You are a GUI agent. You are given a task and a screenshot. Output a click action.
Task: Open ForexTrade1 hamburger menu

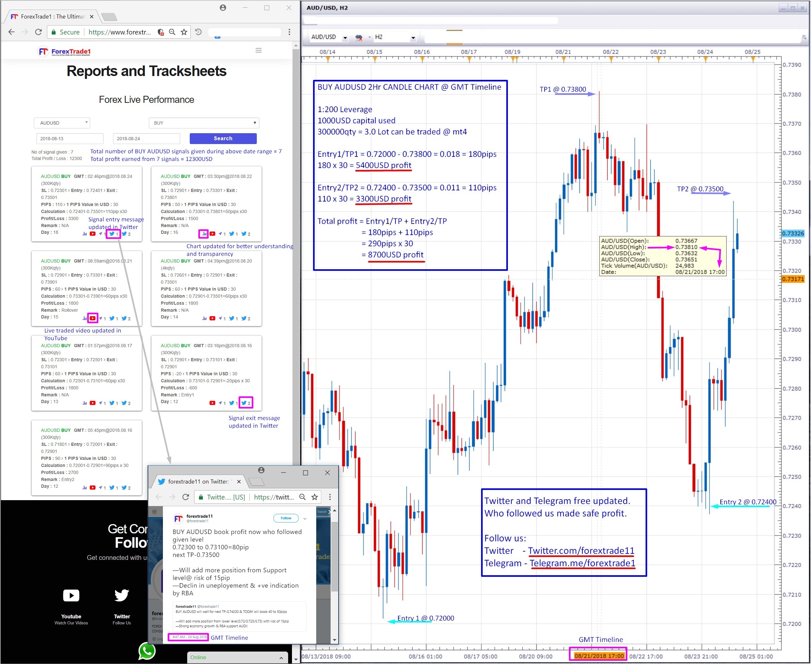(259, 50)
